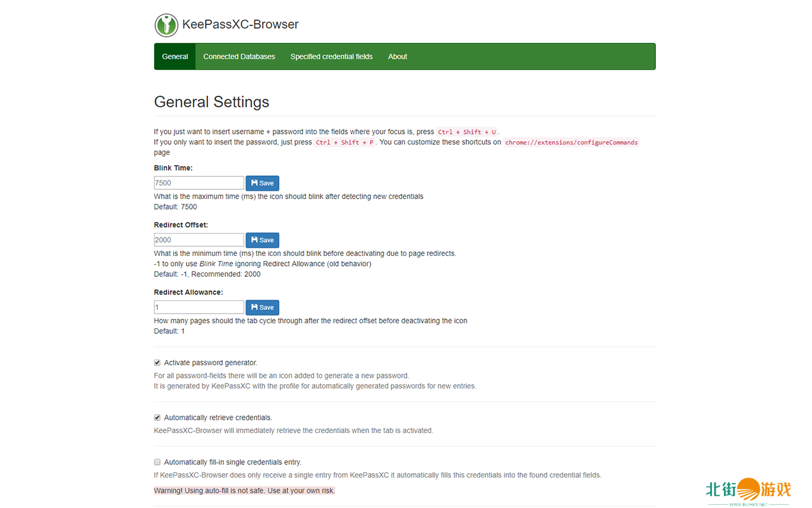
Task: Go to the About tab
Action: [397, 57]
